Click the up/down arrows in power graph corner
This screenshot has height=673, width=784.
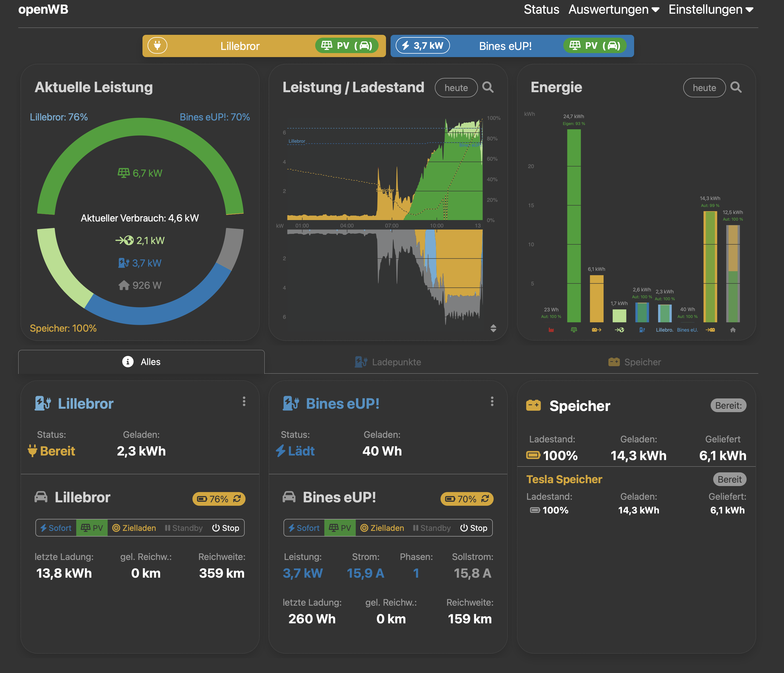pos(493,328)
